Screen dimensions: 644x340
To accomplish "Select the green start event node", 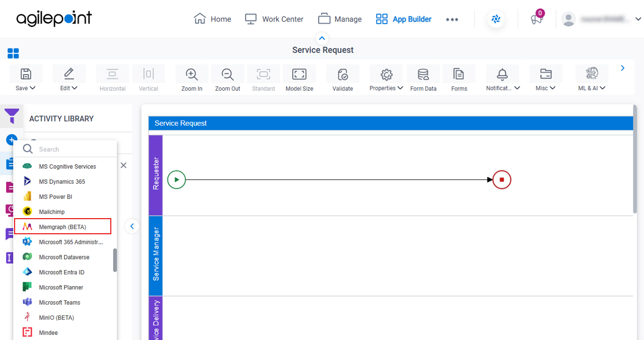I will pyautogui.click(x=177, y=179).
